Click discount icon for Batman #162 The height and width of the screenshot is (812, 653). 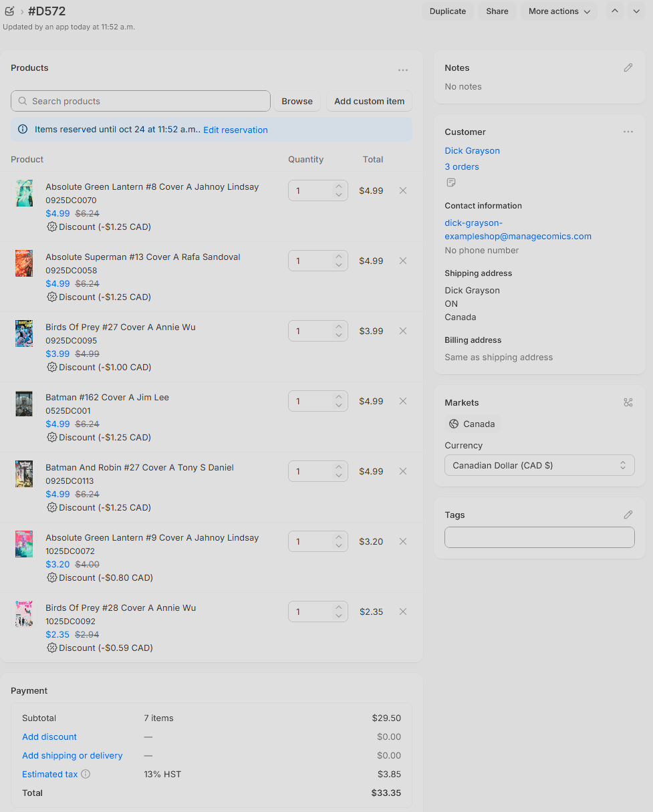(x=52, y=437)
